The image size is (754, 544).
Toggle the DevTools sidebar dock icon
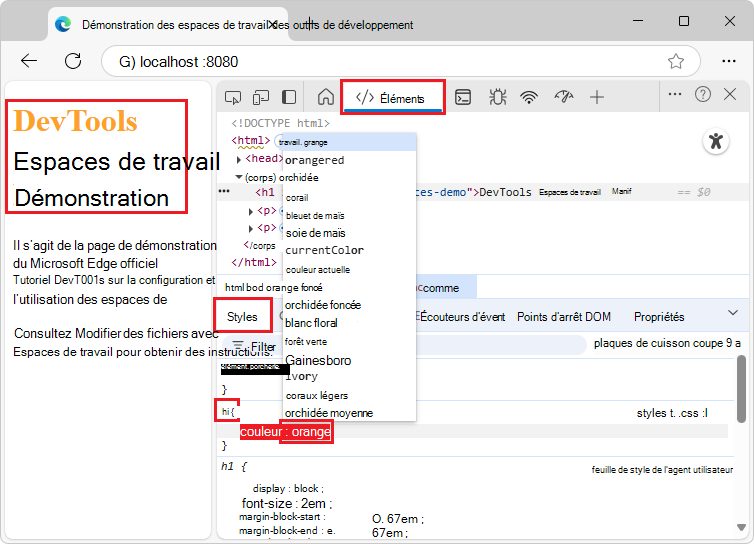point(289,97)
